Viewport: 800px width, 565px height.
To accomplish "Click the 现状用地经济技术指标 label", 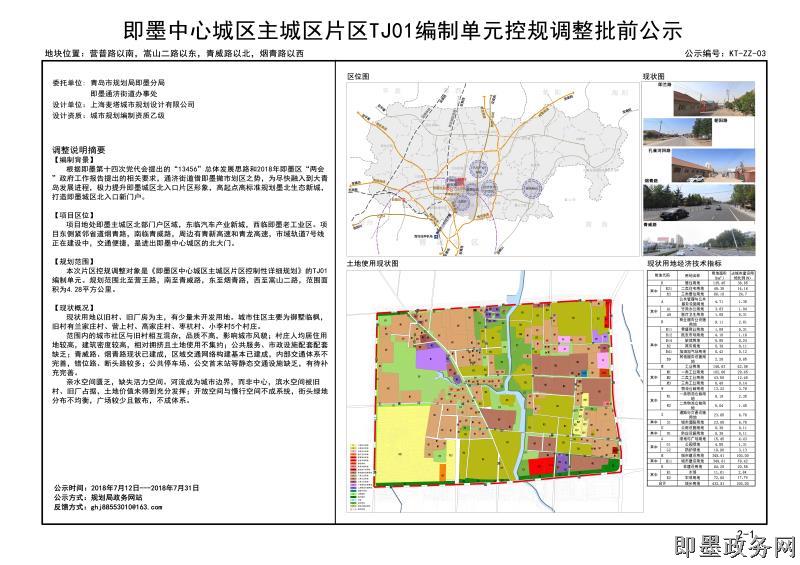I will tap(684, 264).
